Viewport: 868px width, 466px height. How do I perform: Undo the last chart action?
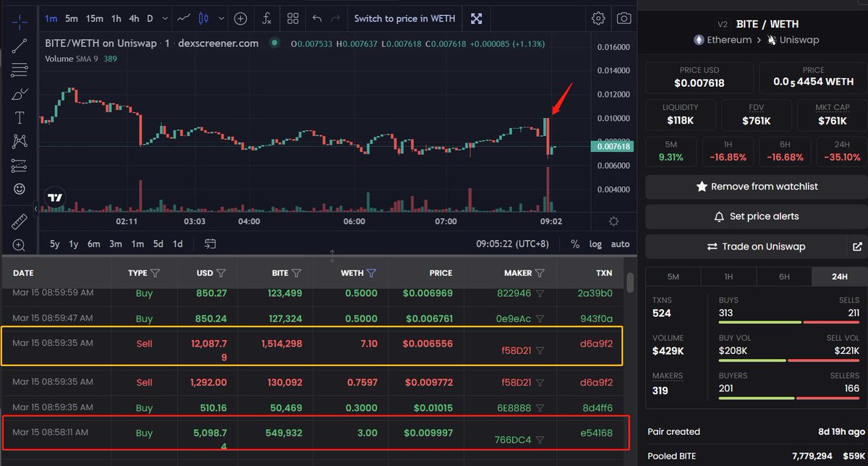(x=317, y=18)
